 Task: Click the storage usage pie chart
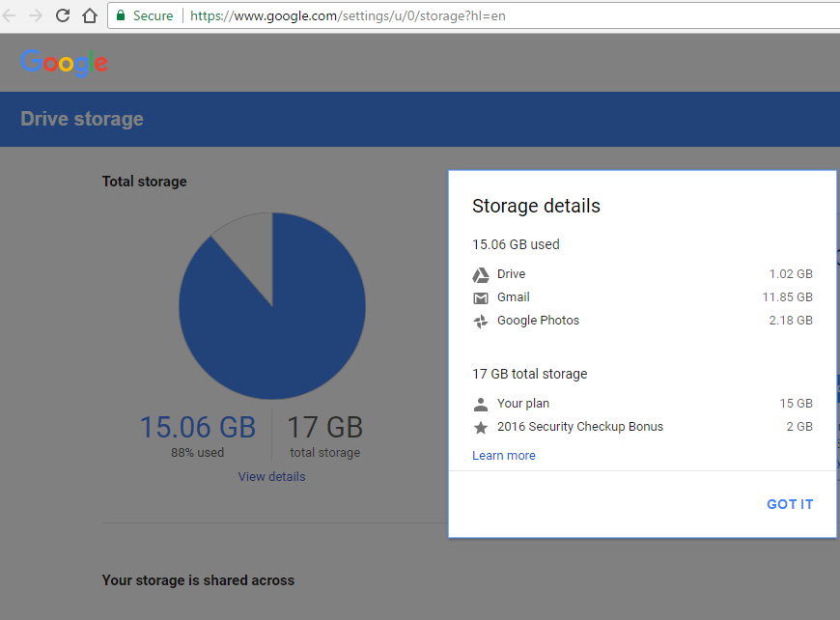click(x=272, y=306)
